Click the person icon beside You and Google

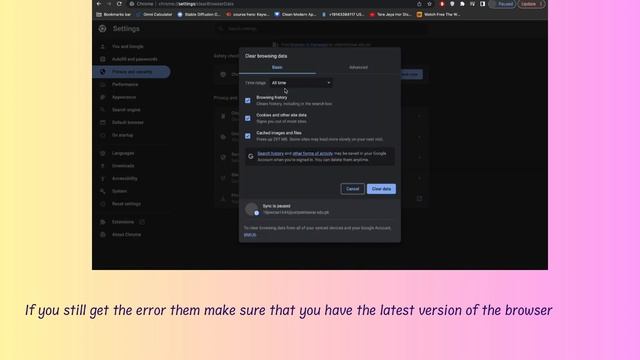[x=103, y=47]
